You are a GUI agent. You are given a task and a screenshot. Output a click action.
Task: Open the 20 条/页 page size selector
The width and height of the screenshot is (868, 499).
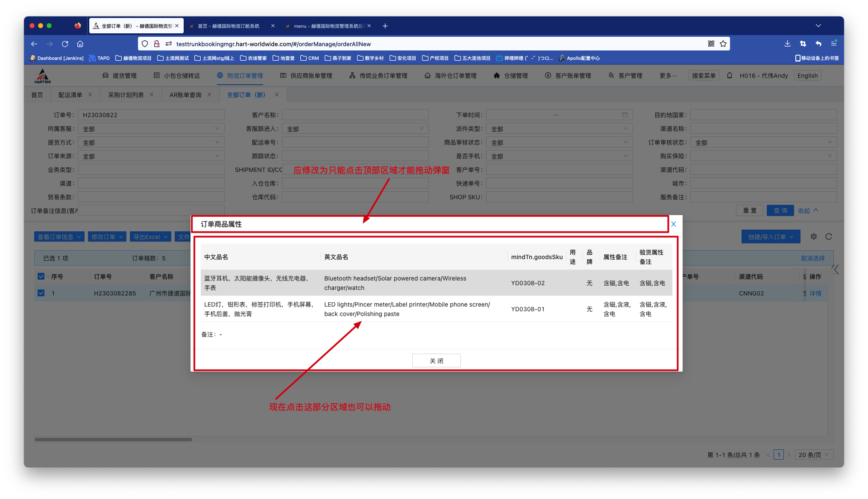pos(814,455)
